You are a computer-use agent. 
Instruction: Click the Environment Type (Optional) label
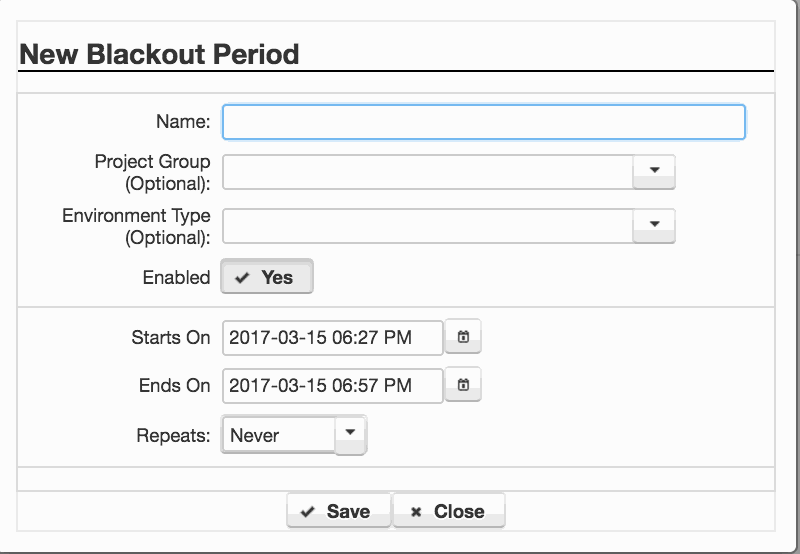(136, 226)
